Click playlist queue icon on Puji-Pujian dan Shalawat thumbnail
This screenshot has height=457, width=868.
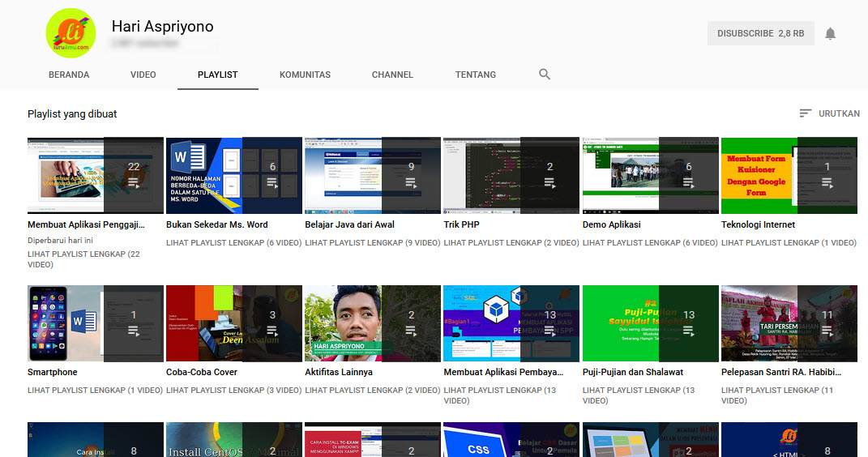(x=689, y=331)
